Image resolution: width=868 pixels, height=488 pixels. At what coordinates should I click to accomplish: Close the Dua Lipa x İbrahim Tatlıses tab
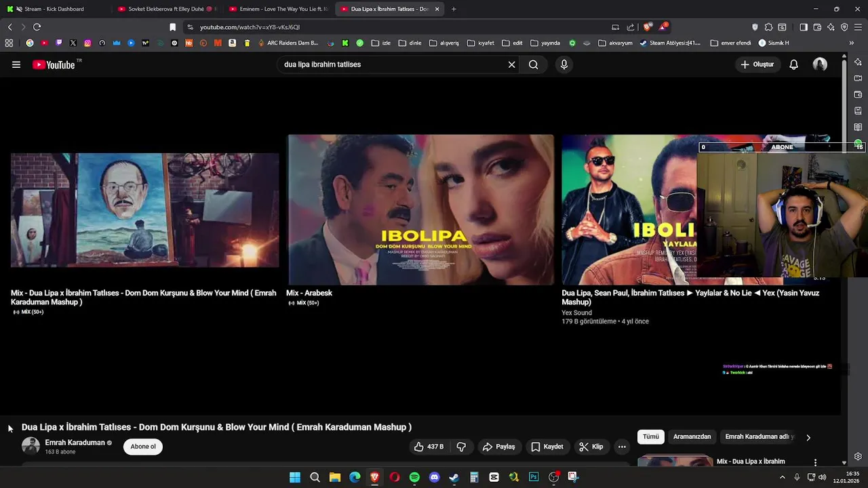(x=437, y=9)
